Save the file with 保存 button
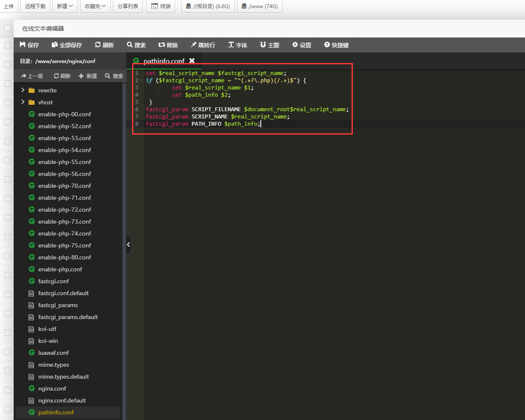Viewport: 525px width, 420px height. (x=29, y=45)
